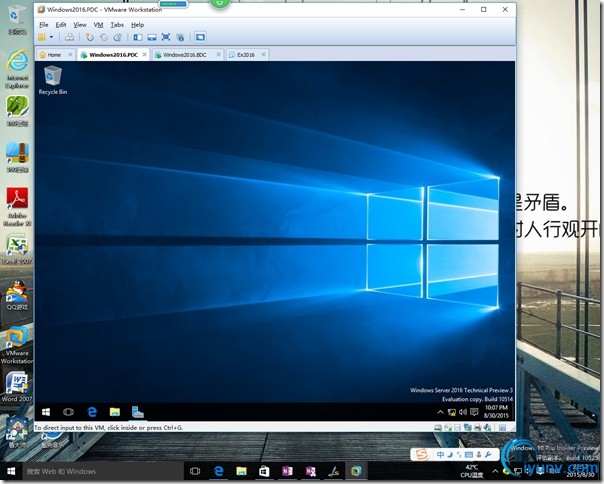
Task: Toggle the library sidebar view icon
Action: 138,37
